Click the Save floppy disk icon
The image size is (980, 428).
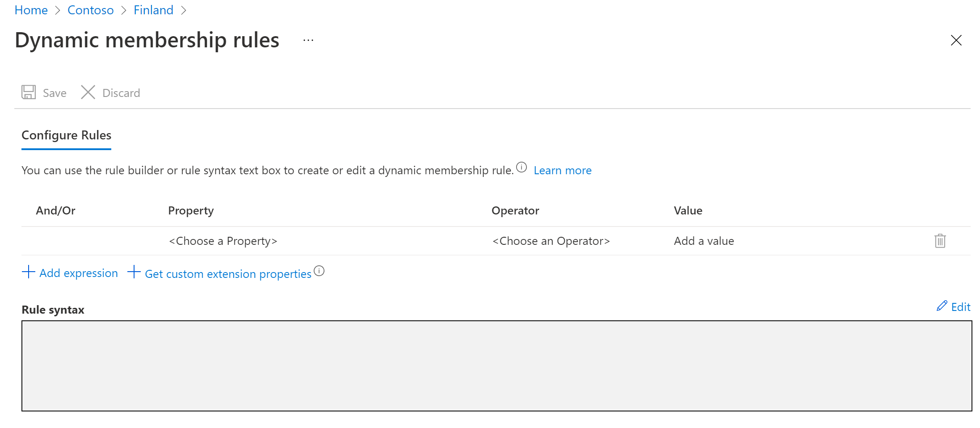click(x=29, y=92)
